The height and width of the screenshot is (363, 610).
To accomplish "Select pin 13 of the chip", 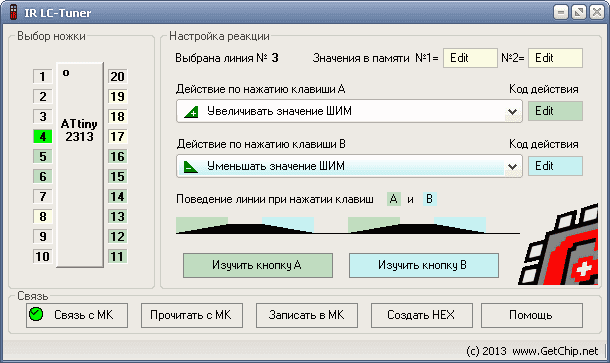I will [117, 216].
